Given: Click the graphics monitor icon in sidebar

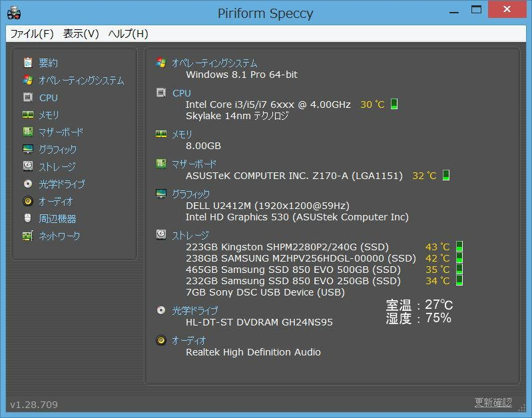Looking at the screenshot, I should coord(28,149).
